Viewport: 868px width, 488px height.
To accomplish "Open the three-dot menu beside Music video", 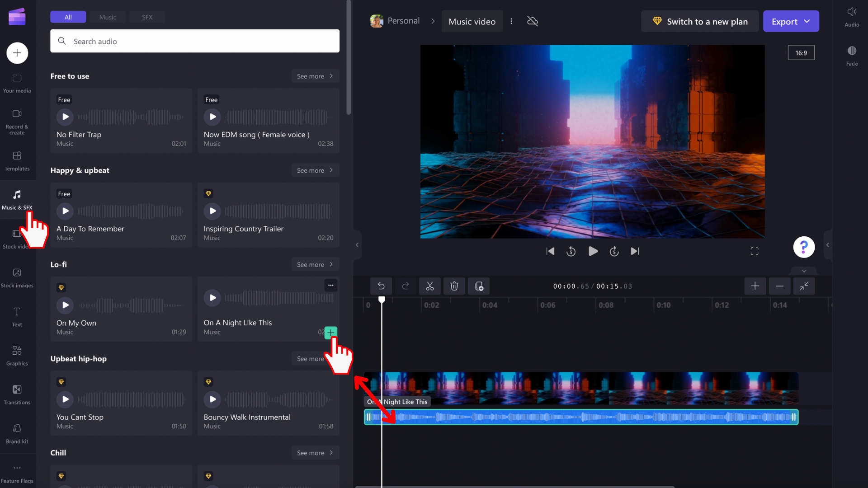I will [511, 21].
